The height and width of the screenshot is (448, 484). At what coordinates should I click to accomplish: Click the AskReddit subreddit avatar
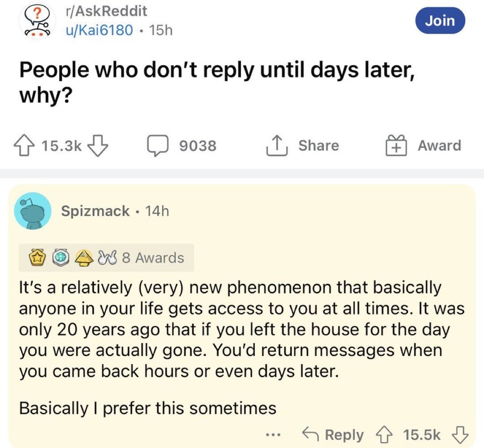[37, 22]
